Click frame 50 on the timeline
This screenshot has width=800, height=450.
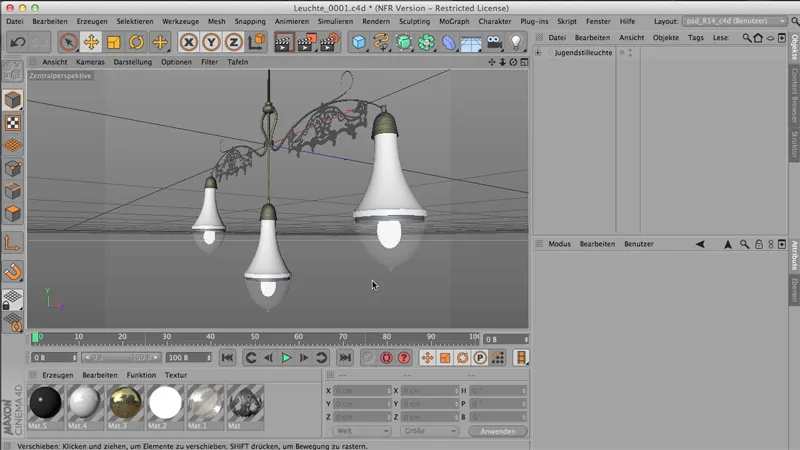(254, 338)
